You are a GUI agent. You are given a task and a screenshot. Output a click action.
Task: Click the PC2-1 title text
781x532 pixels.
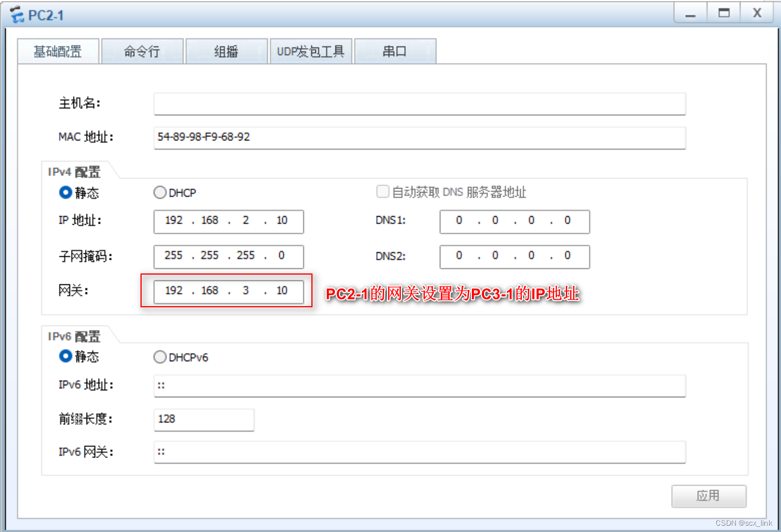coord(46,15)
